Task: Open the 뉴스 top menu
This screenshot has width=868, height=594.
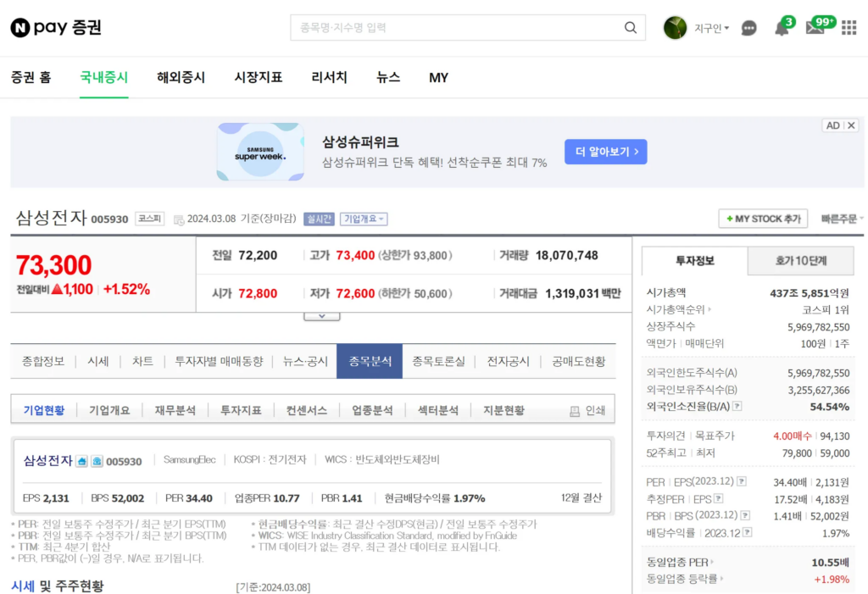Action: 388,77
